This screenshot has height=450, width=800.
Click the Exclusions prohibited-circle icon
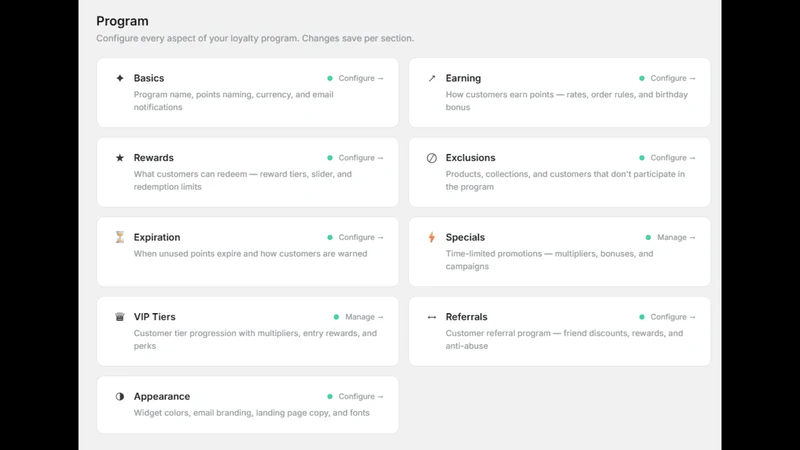[432, 158]
